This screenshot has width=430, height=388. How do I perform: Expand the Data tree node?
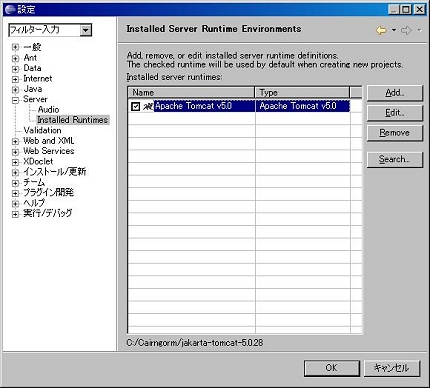(15, 69)
